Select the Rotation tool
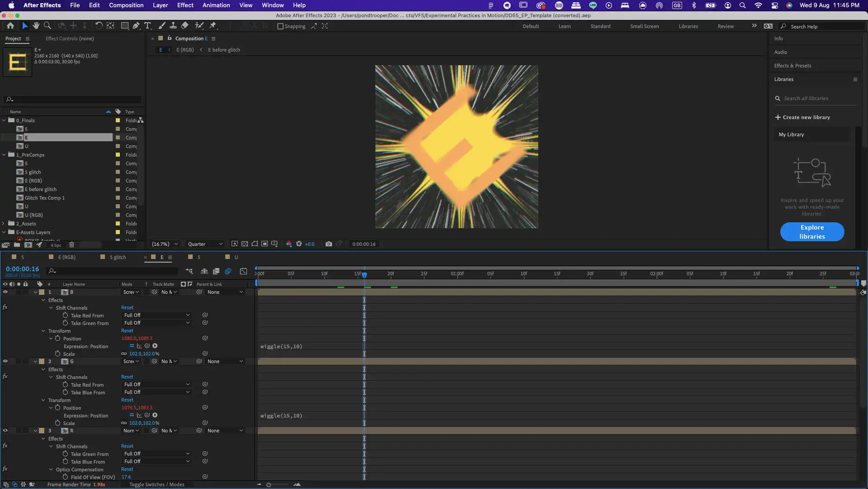The width and height of the screenshot is (868, 489). pyautogui.click(x=99, y=26)
